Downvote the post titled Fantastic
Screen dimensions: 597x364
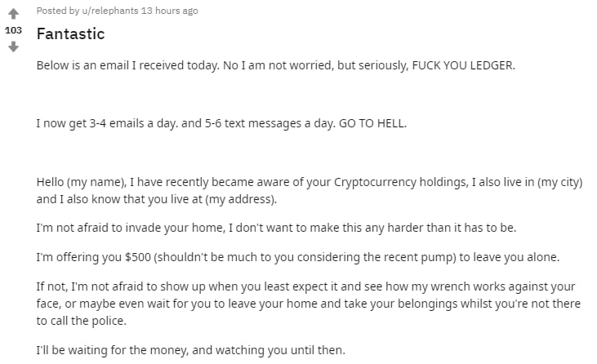(13, 47)
